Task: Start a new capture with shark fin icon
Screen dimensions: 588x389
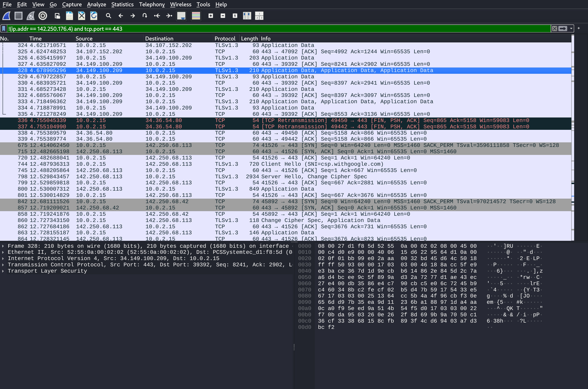Action: coord(6,16)
